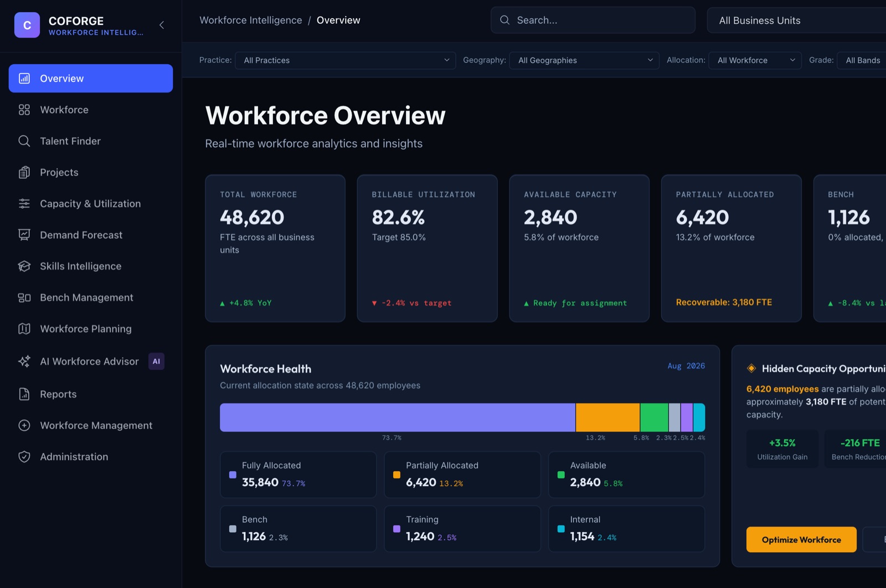The height and width of the screenshot is (588, 886).
Task: Click the Reports document icon
Action: pos(24,394)
